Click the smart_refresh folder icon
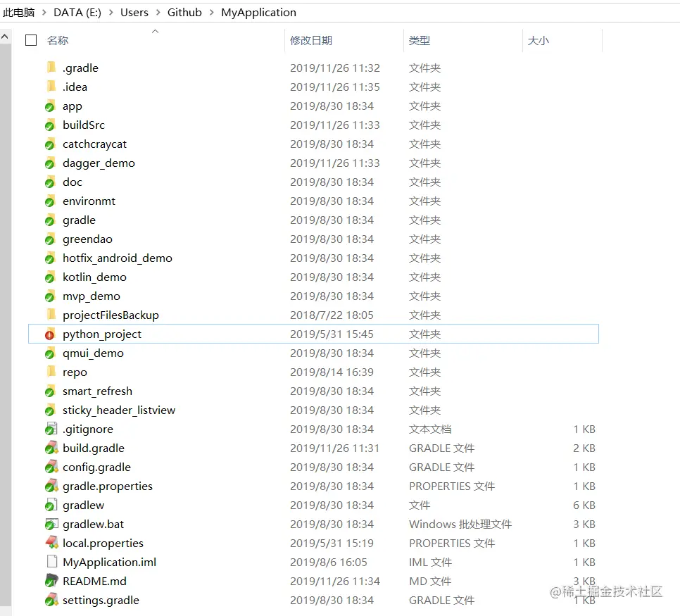680x616 pixels. tap(51, 391)
